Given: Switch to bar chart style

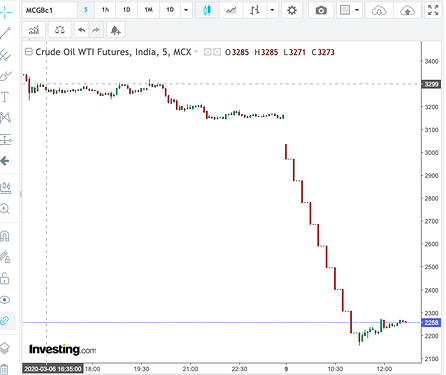Looking at the screenshot, I should (255, 10).
